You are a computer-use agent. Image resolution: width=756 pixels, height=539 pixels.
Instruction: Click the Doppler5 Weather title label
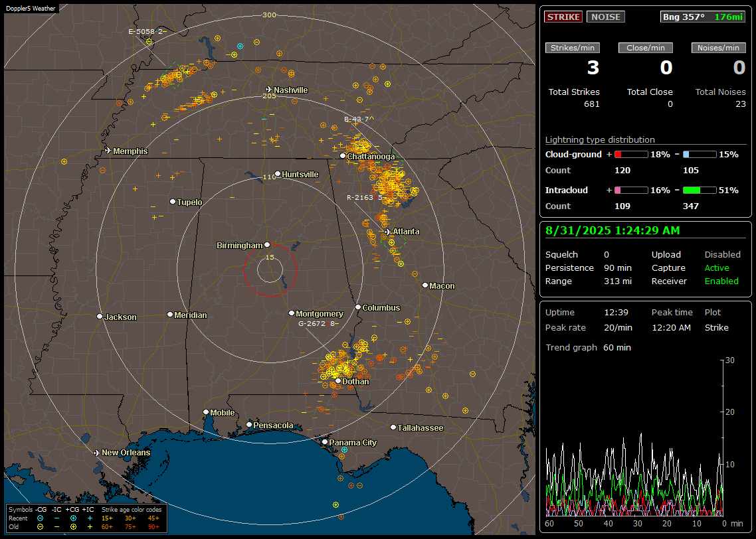click(x=31, y=8)
